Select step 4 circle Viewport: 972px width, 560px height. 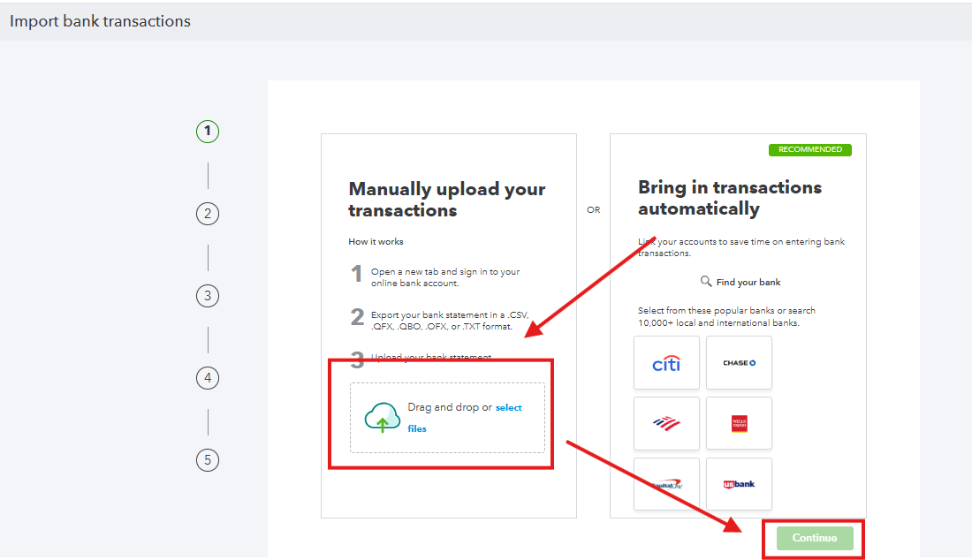point(208,378)
